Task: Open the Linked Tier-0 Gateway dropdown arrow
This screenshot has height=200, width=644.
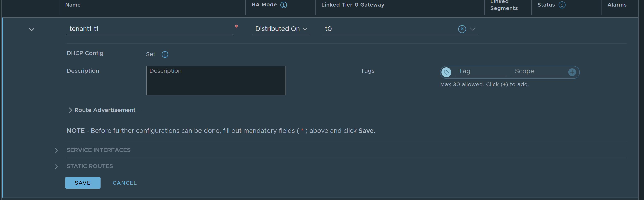Action: pos(473,29)
